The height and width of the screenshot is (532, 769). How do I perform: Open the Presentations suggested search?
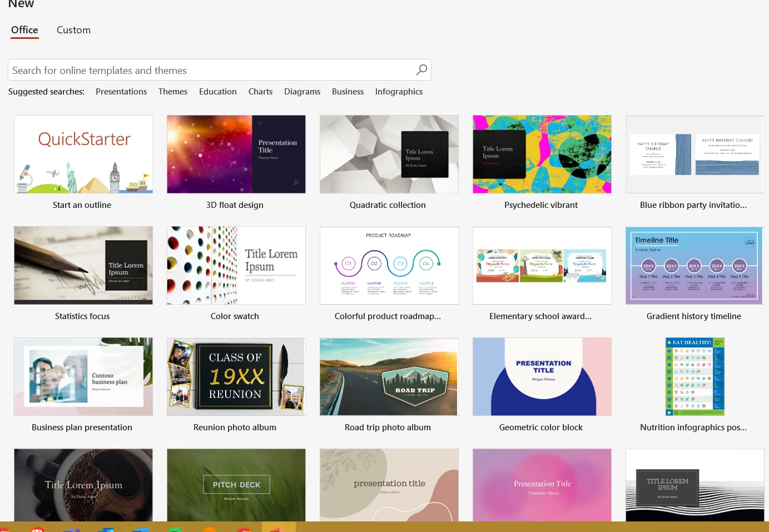tap(121, 91)
